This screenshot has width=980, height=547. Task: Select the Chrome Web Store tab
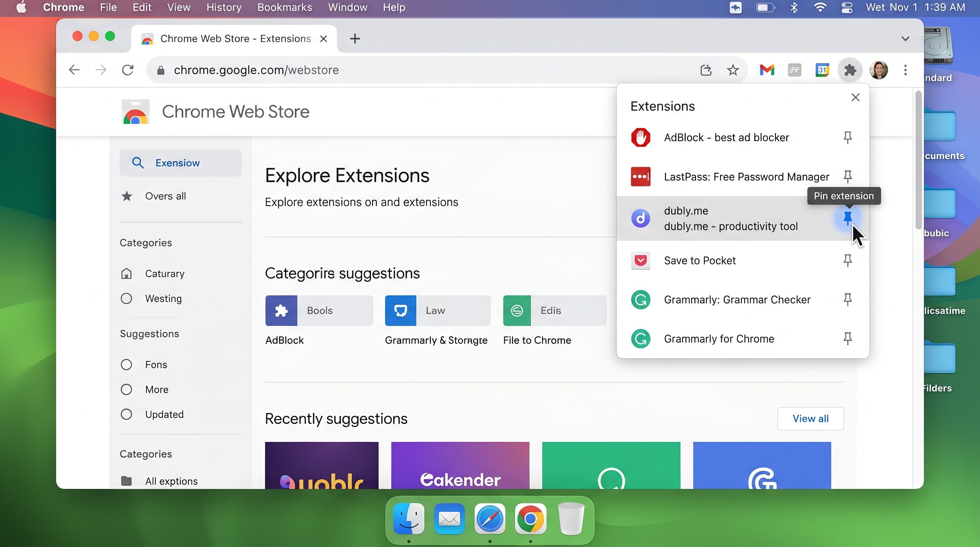(234, 38)
